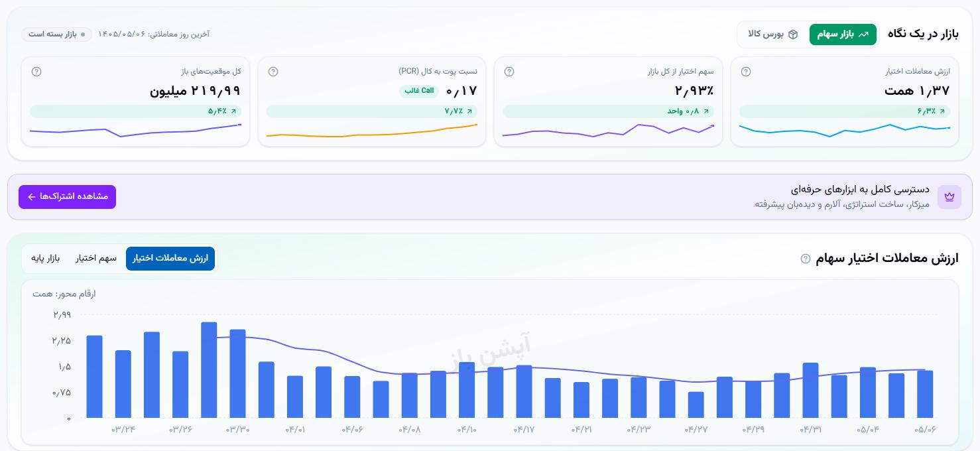Select the ارزش معاملات اختیار chart tab
Screen dimensions: 980x451
[x=170, y=258]
